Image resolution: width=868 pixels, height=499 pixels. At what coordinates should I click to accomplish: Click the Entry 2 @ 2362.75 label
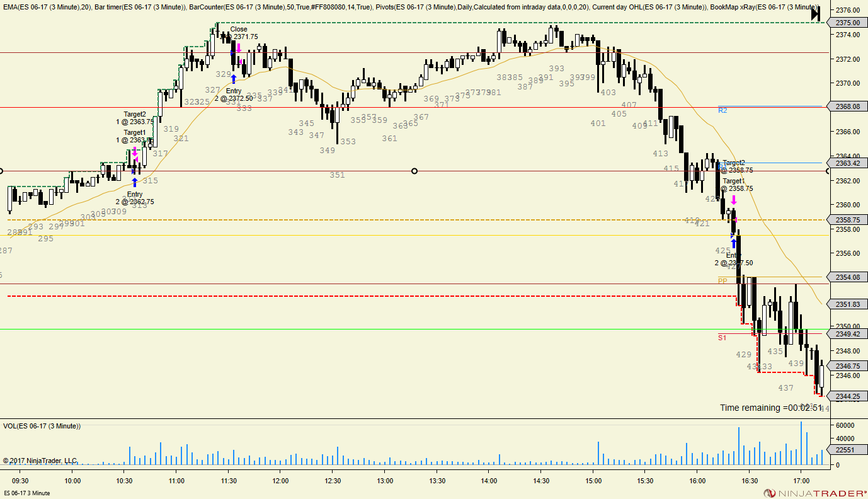point(135,198)
